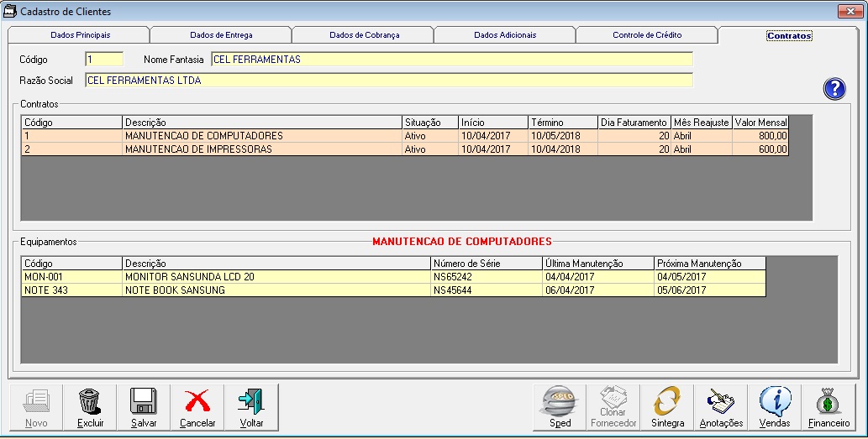Open the Dados de Entrega tab

(x=221, y=35)
